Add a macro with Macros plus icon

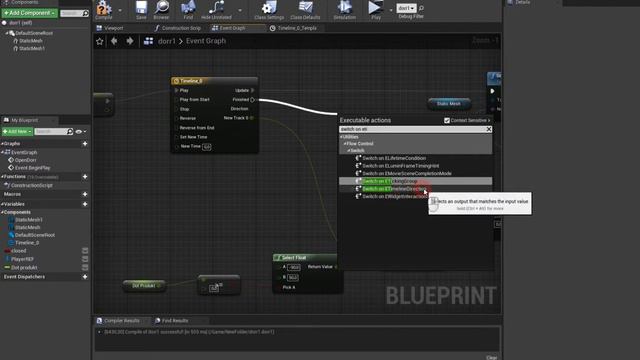pyautogui.click(x=85, y=194)
